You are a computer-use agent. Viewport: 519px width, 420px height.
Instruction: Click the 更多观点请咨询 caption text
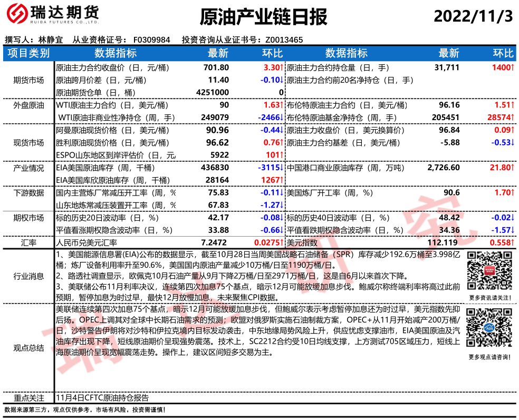click(489, 357)
